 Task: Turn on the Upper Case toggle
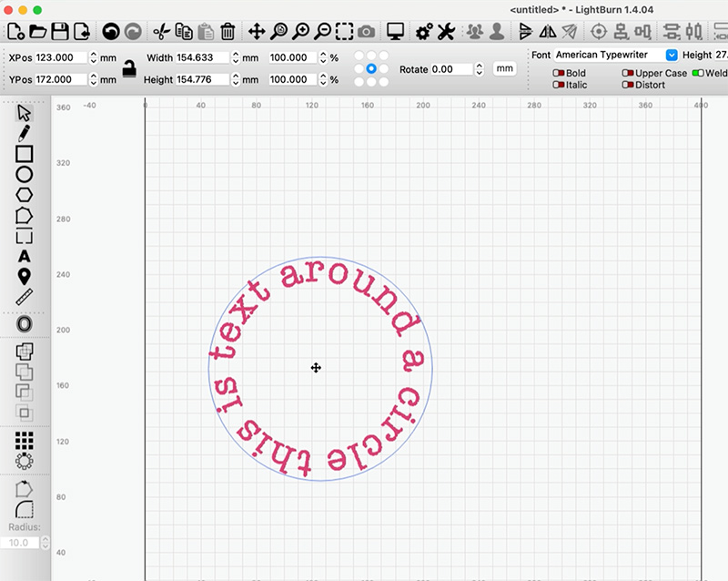628,73
